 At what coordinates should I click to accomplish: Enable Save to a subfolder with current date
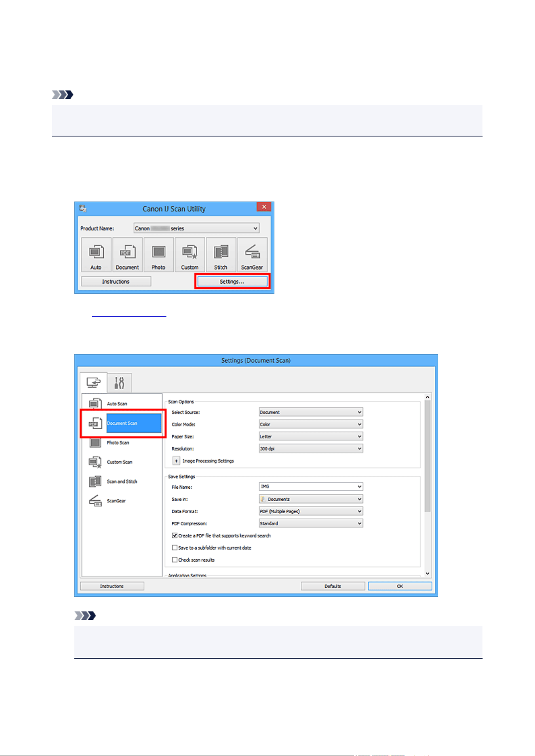(x=175, y=548)
